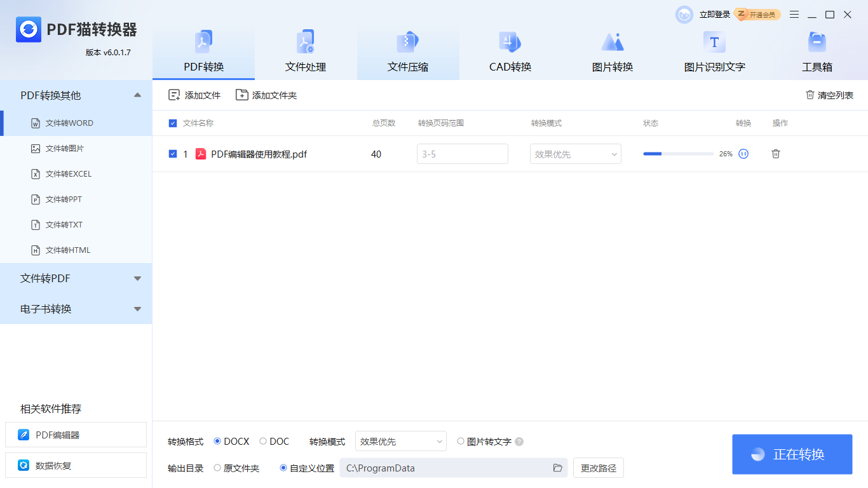Toggle the select-all checkbox beside 文件名称

173,123
